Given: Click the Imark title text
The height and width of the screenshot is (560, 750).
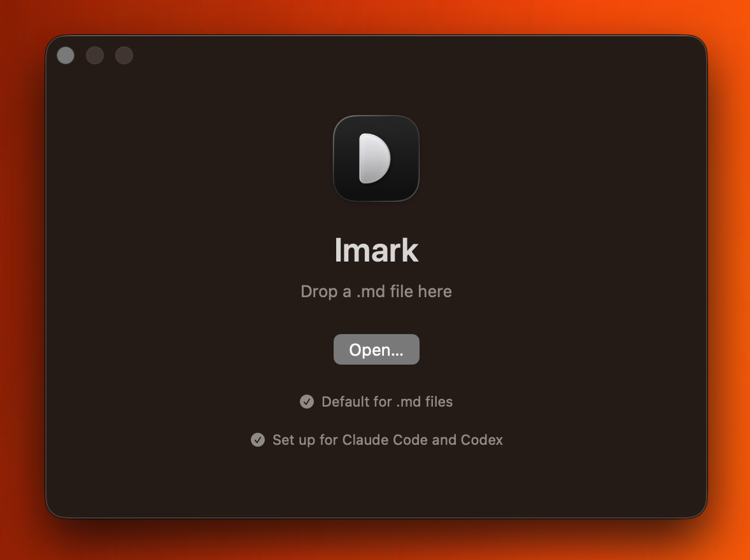Looking at the screenshot, I should coord(376,250).
